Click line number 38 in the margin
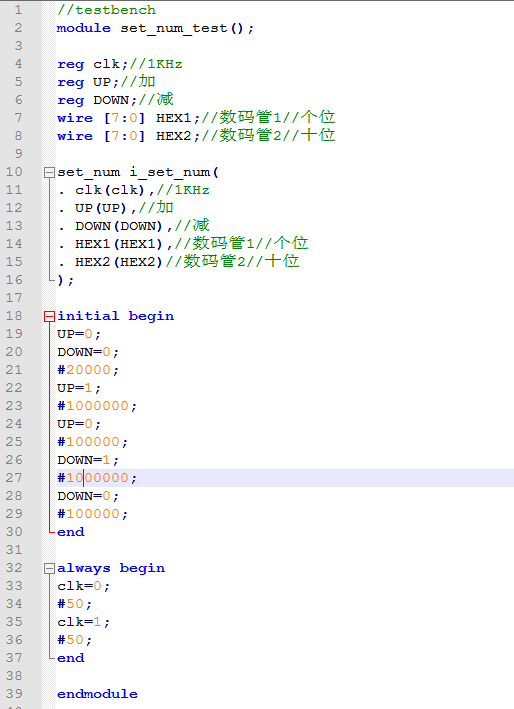 [14, 676]
